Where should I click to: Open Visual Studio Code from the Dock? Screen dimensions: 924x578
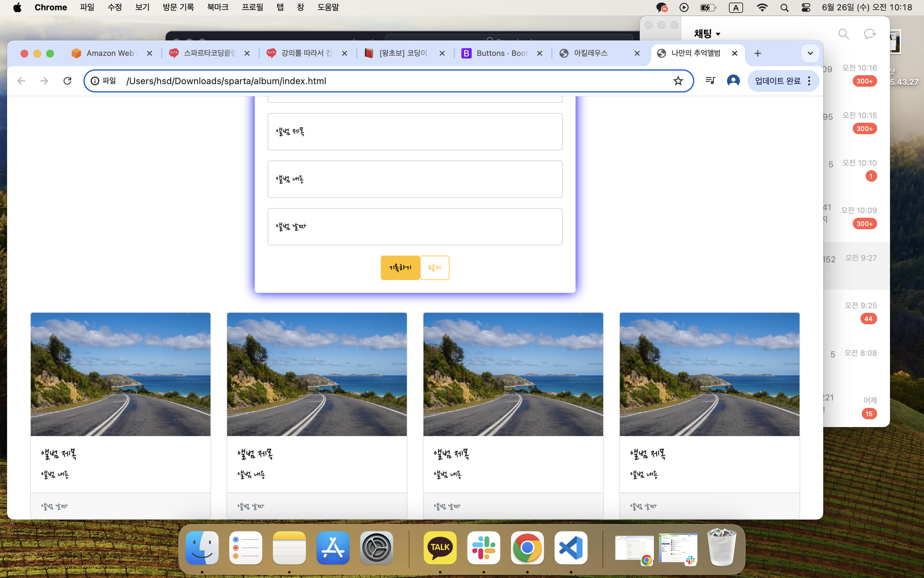coord(571,548)
